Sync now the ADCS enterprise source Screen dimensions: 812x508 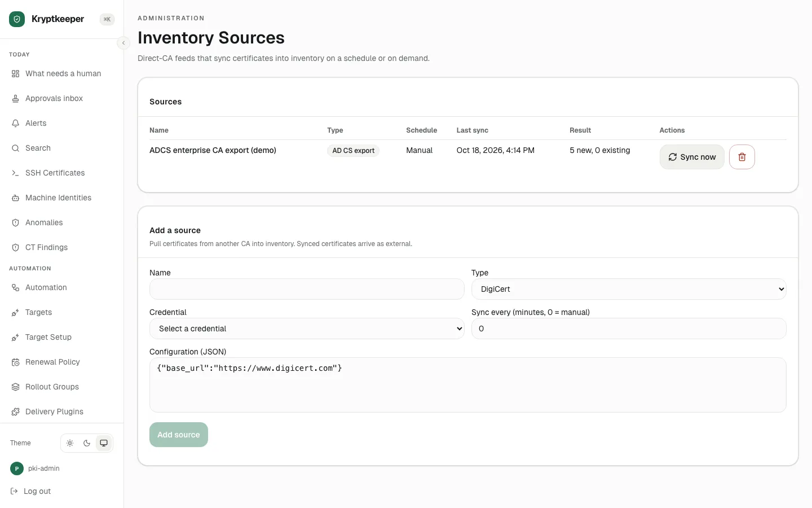point(692,157)
